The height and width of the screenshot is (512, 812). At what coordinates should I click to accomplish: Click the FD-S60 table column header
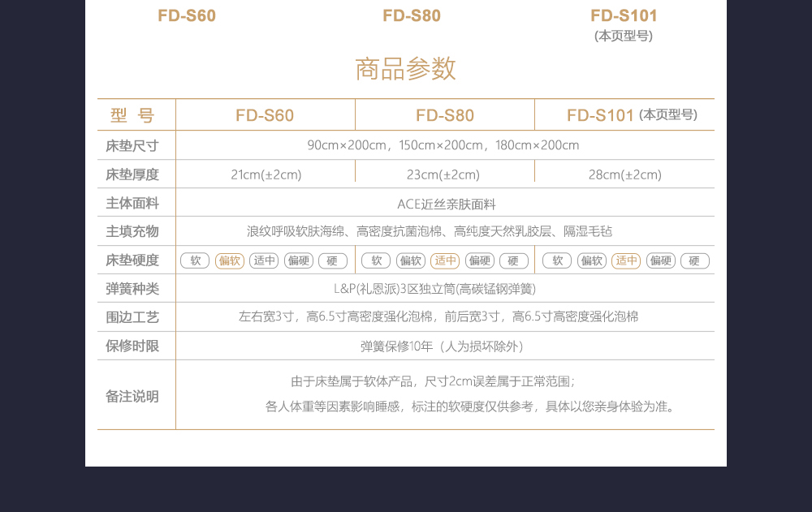(x=265, y=115)
